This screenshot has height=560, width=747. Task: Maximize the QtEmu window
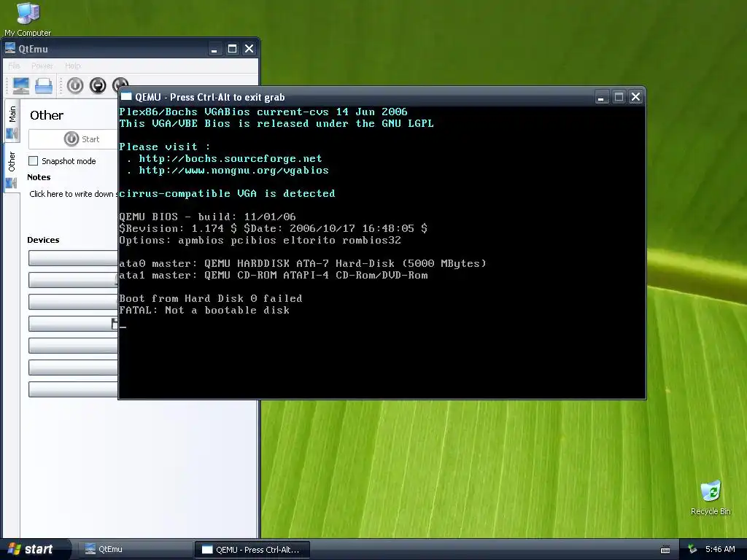click(x=232, y=49)
